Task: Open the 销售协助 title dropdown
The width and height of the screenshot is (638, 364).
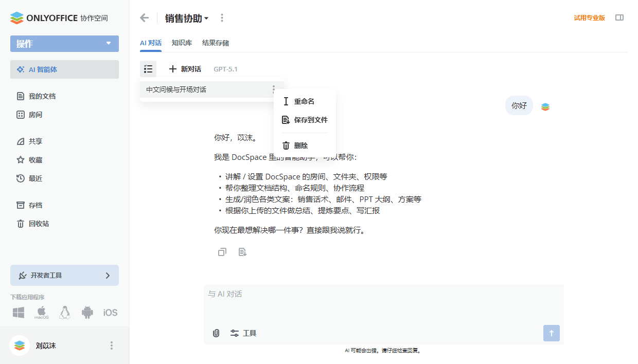Action: click(184, 17)
